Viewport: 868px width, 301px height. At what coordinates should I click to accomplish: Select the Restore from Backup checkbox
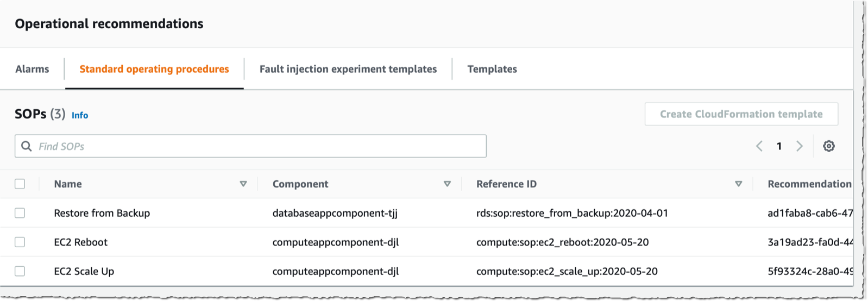20,213
